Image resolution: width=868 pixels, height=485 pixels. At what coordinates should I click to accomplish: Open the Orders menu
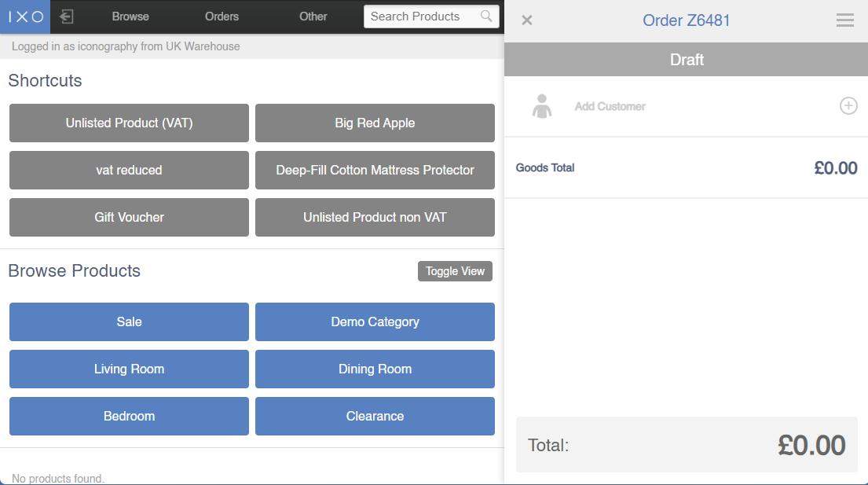pos(222,17)
